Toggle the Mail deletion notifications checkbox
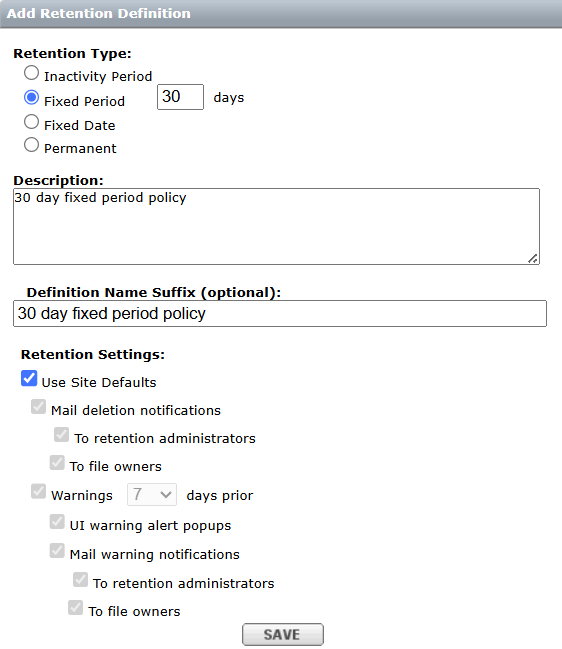Screen dimensions: 562x649 click(38, 406)
